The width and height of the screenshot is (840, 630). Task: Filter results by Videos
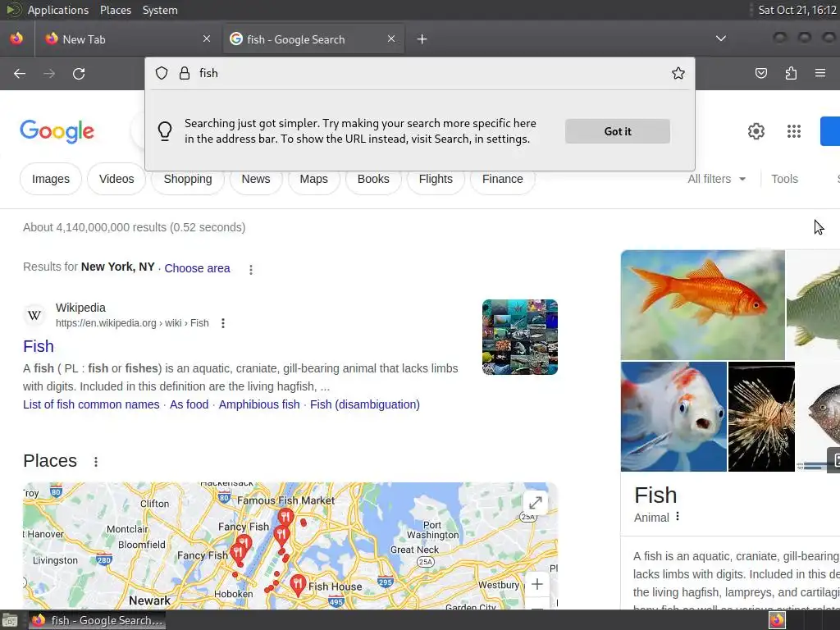(116, 179)
